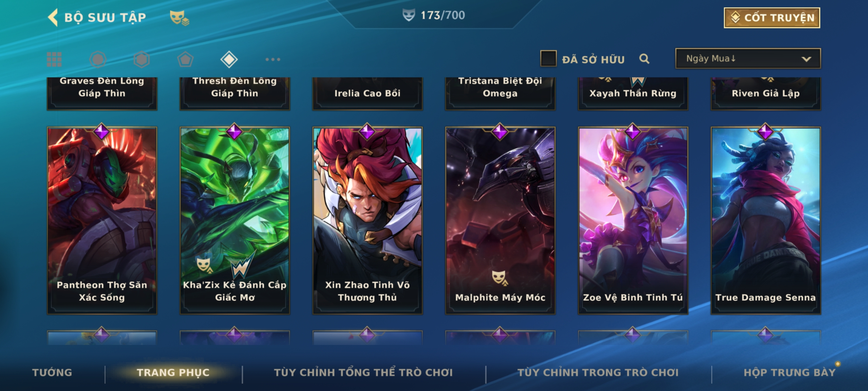Open the Ngày Mua sort dropdown
The width and height of the screenshot is (868, 391).
[x=748, y=58]
